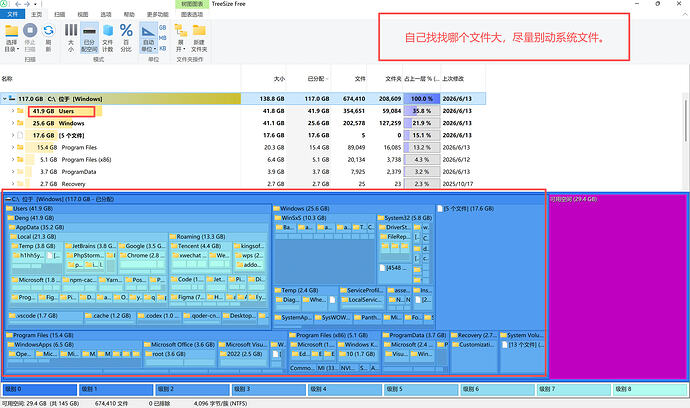Viewport: 690px width, 408px height.
Task: Open the 新建文件夹 folder icon in ribbon
Action: tap(199, 30)
